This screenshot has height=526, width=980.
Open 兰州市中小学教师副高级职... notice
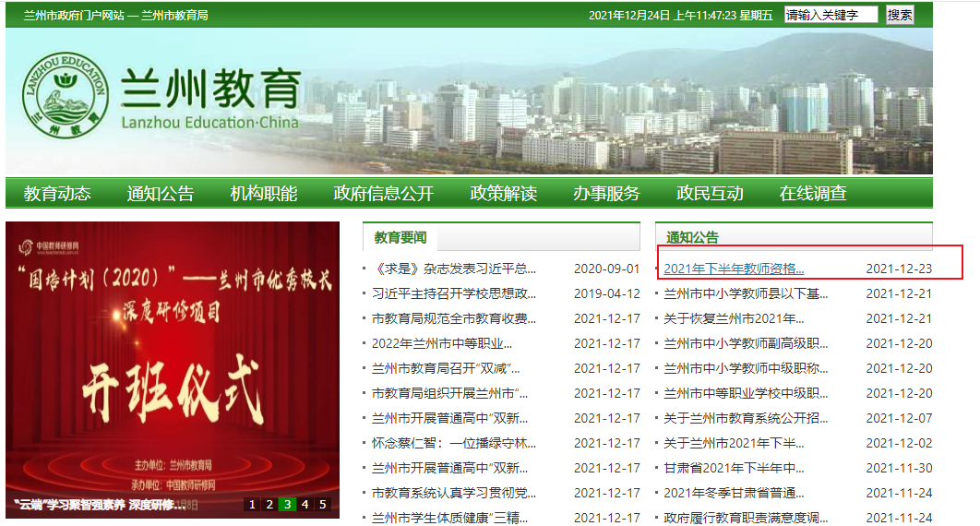tap(746, 343)
